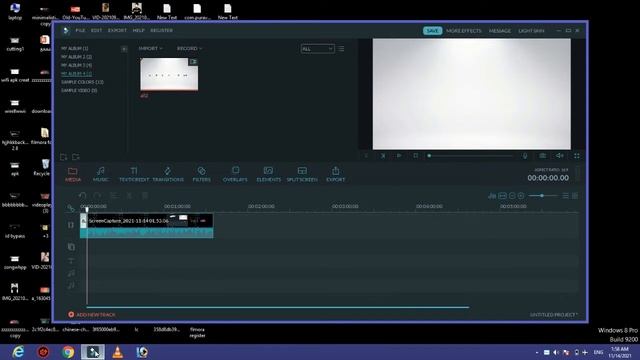
Task: Open the ELEMENTS tab
Action: [x=269, y=174]
